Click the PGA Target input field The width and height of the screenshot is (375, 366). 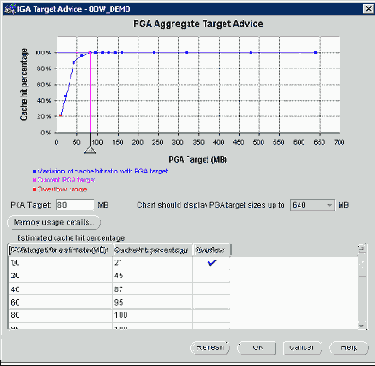tap(75, 205)
